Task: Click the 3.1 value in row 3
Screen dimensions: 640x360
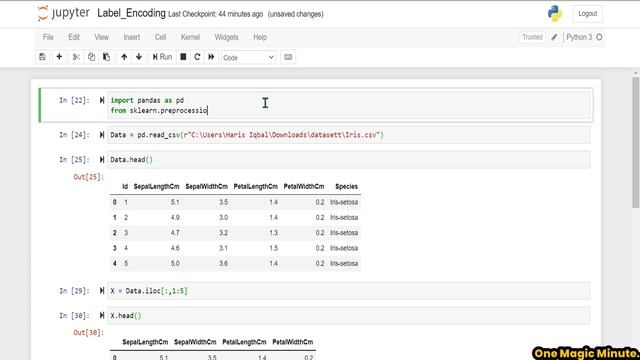Action: tap(223, 248)
